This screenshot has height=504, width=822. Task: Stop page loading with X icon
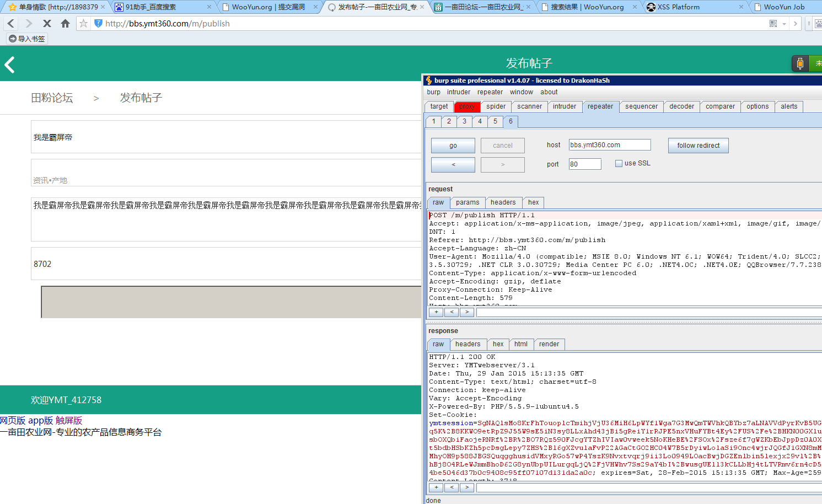point(47,23)
